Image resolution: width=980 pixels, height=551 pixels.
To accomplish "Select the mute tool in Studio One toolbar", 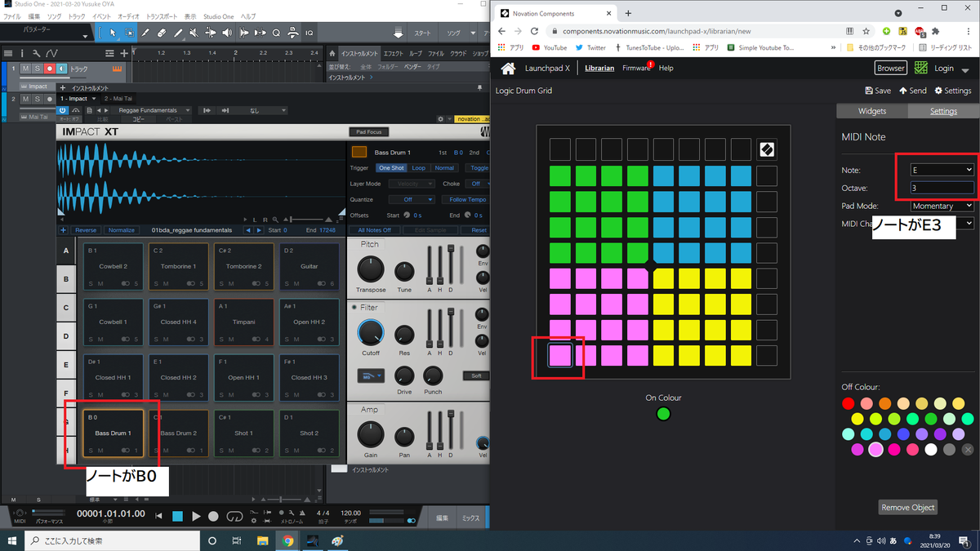I will pos(194,33).
